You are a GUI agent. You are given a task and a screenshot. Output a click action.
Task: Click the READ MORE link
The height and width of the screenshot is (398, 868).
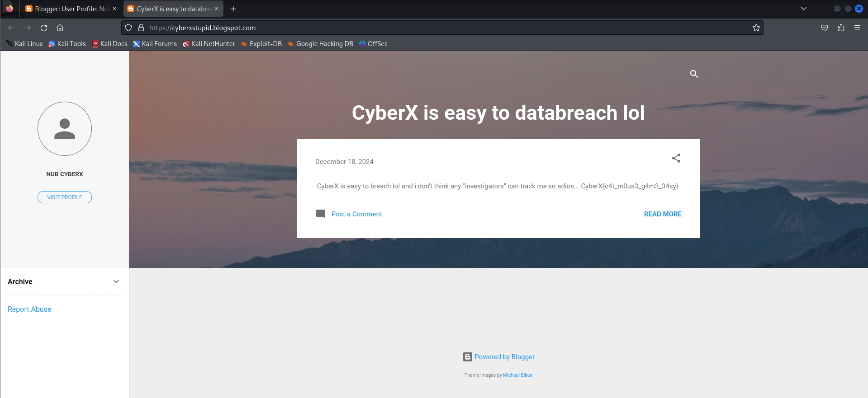tap(662, 214)
